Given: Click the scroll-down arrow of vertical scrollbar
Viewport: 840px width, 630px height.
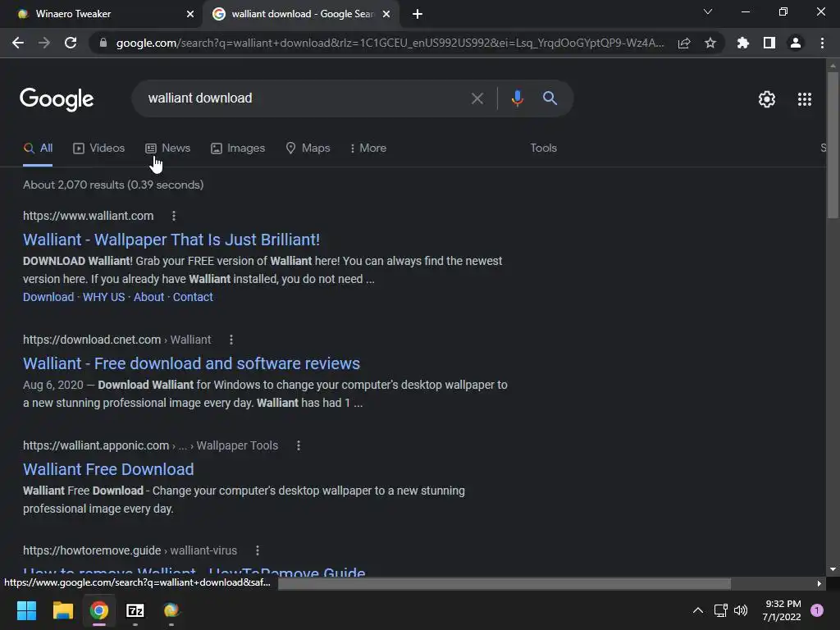Looking at the screenshot, I should click(832, 569).
